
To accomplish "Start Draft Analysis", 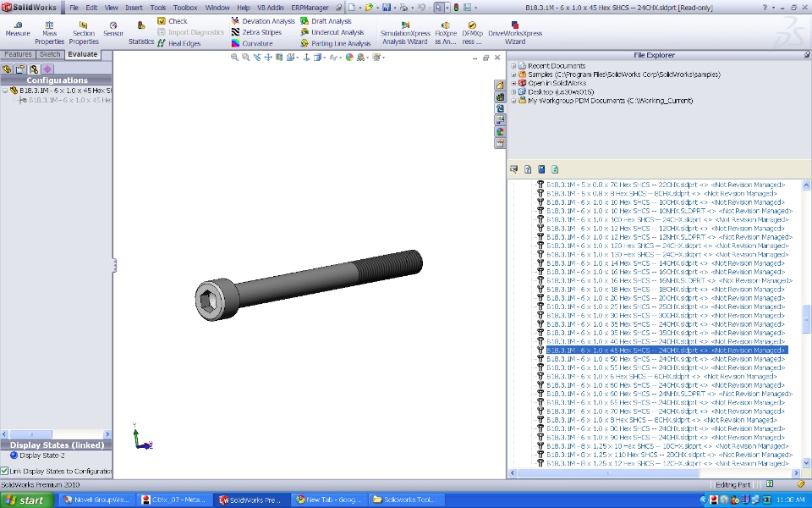I will 326,21.
